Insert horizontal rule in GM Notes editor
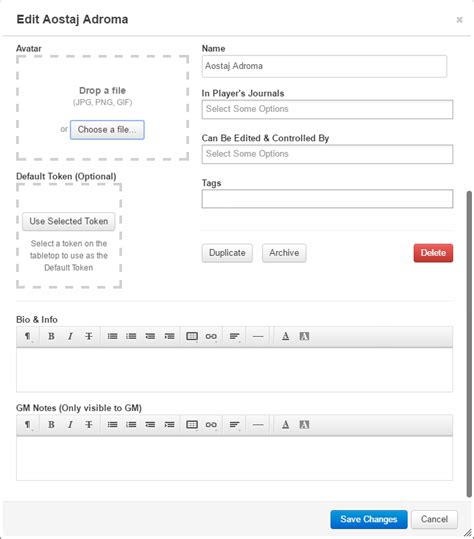This screenshot has width=474, height=539. click(258, 425)
